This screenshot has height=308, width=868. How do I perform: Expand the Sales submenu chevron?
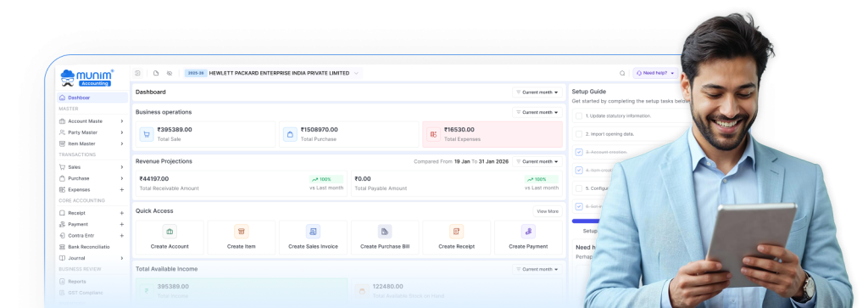click(x=122, y=167)
